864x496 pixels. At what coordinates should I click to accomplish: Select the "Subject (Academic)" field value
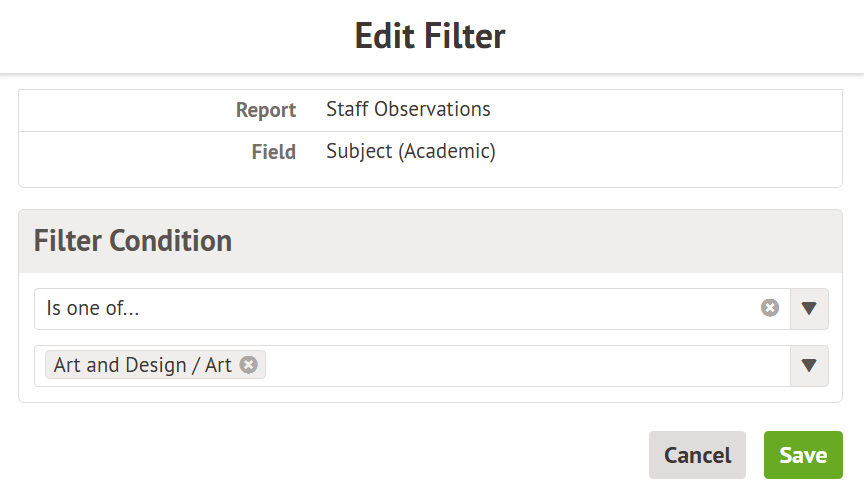coord(411,152)
